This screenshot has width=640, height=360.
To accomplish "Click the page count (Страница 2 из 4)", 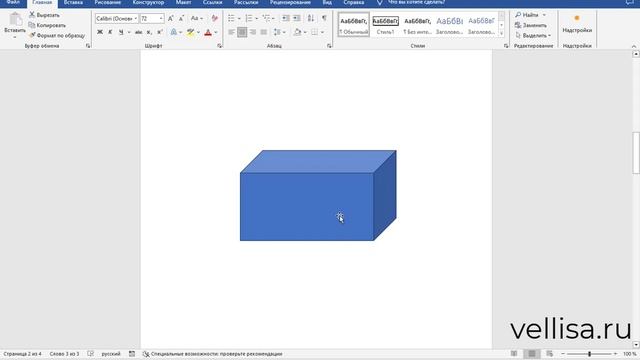I will click(22, 354).
